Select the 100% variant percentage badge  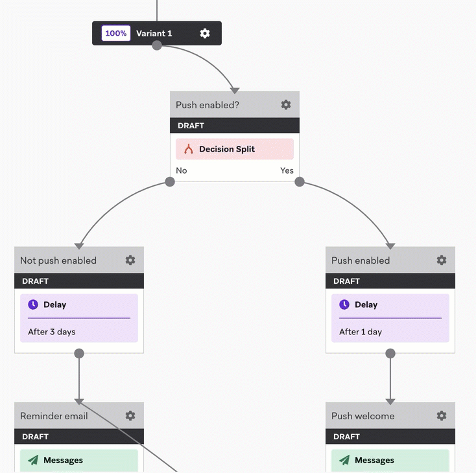[116, 33]
